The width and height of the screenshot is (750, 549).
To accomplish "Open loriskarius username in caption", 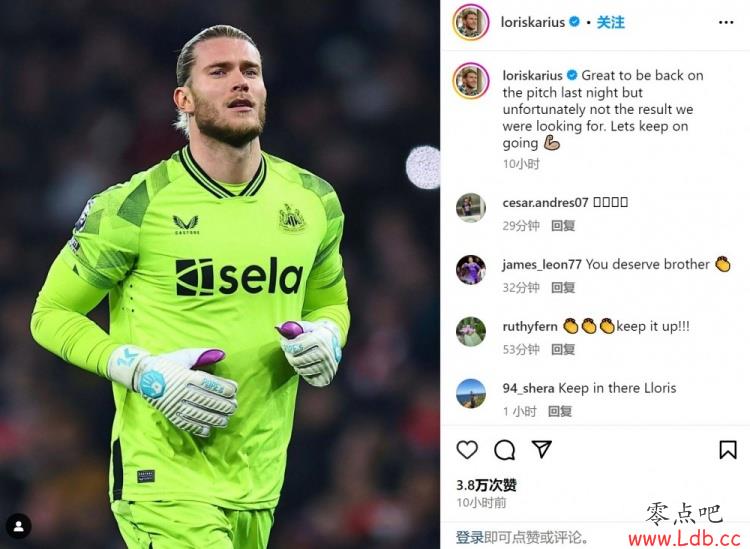I will click(532, 76).
